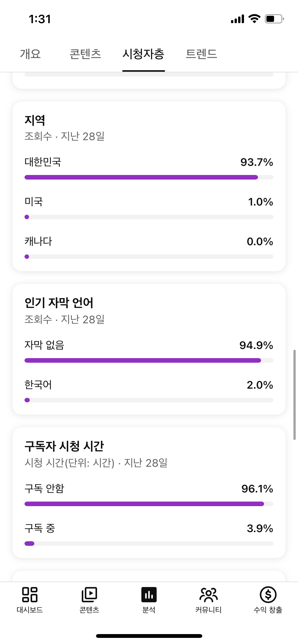Switch to the 개요 (Overview) tab
Image resolution: width=298 pixels, height=644 pixels.
click(x=31, y=54)
